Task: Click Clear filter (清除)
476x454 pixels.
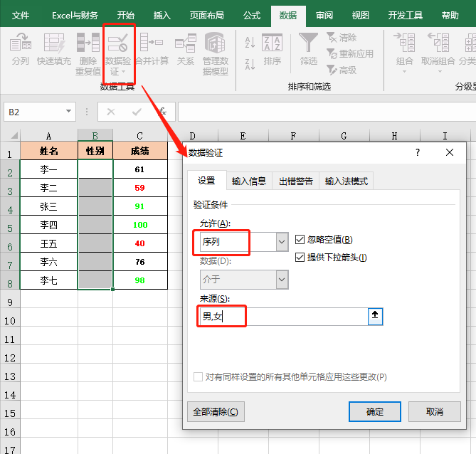Action: coord(342,38)
